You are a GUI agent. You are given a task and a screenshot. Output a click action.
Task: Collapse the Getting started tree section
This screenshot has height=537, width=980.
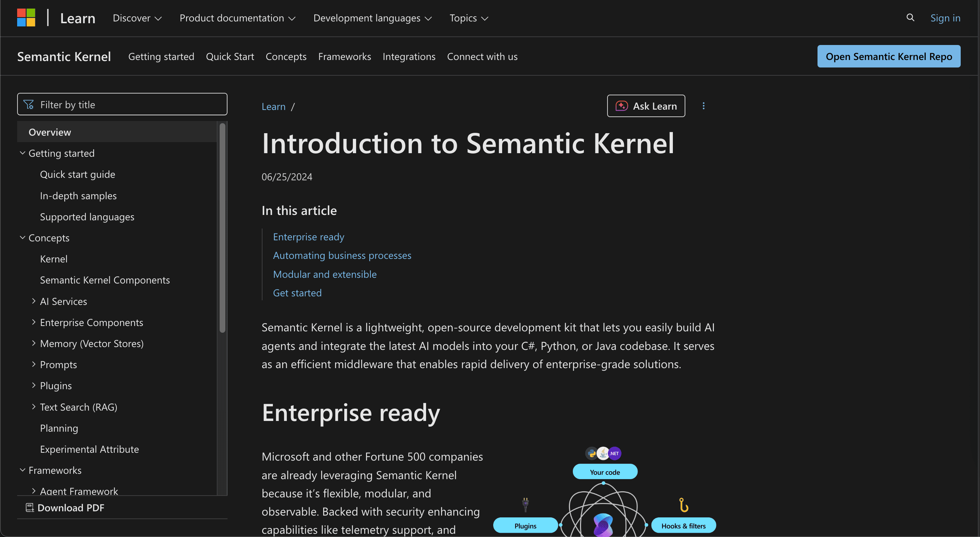(22, 153)
